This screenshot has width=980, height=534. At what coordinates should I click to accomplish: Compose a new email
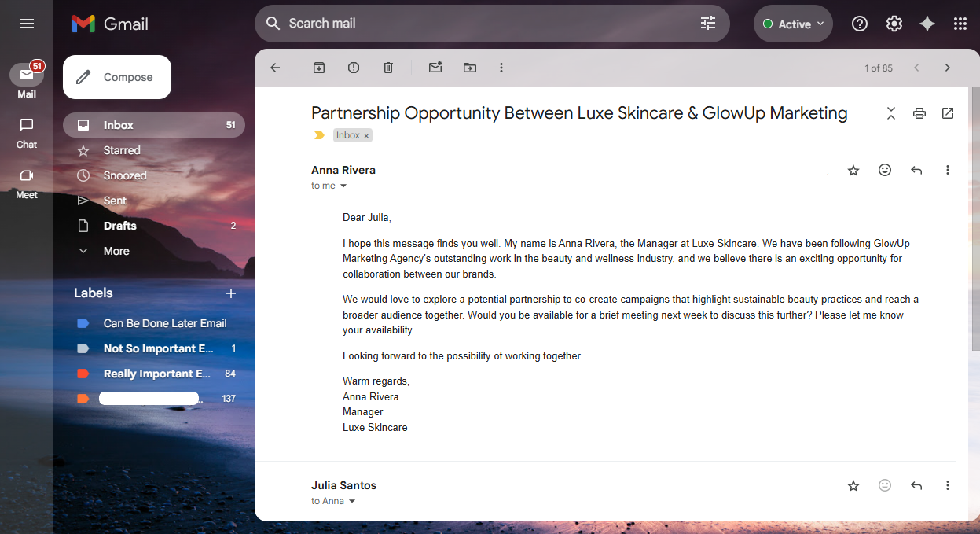coord(117,77)
